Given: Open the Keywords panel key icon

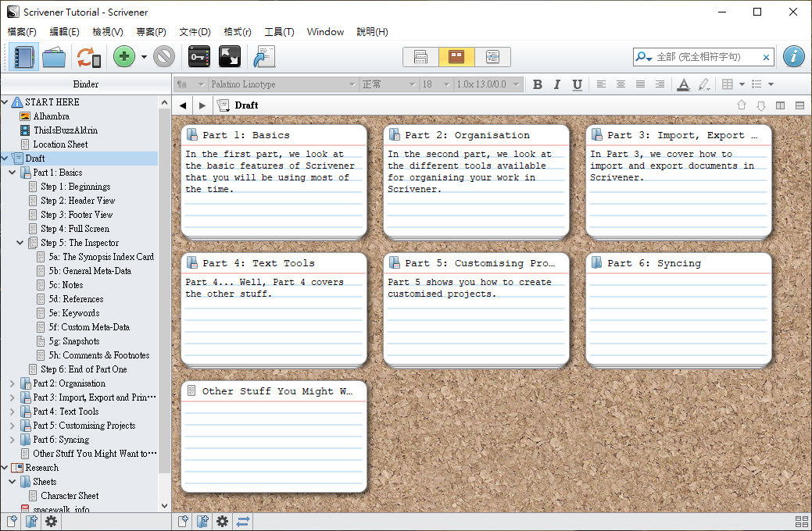Looking at the screenshot, I should (199, 57).
